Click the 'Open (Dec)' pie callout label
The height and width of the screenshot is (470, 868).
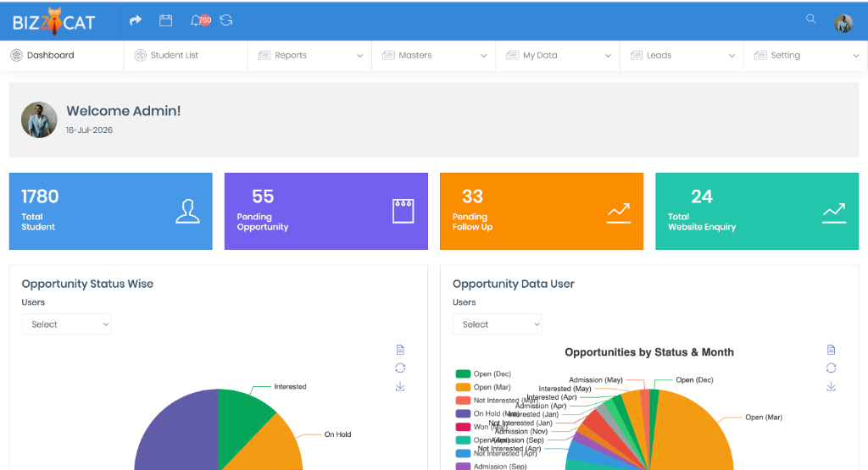point(694,380)
